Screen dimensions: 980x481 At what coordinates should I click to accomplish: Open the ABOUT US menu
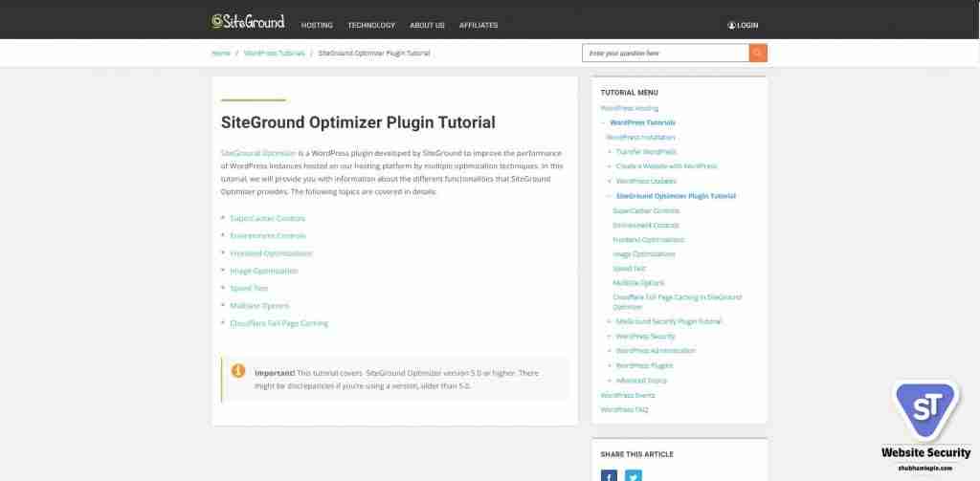[x=427, y=26]
